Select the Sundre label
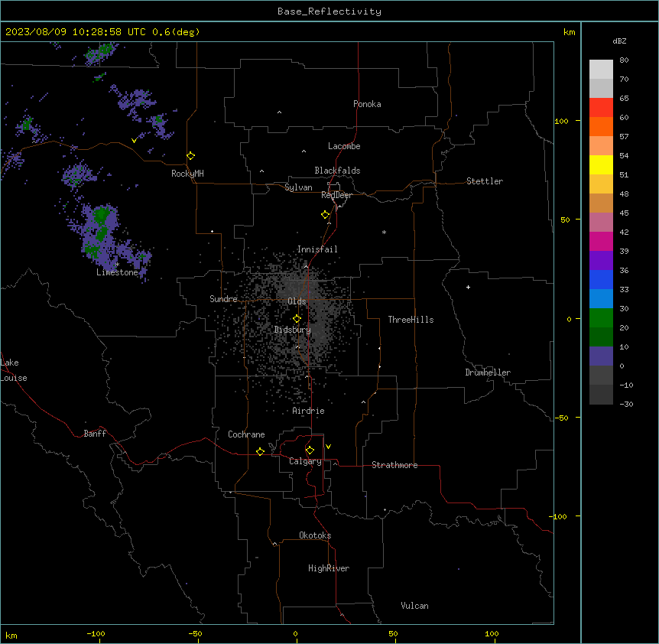Viewport: 659px width, 644px height. [223, 299]
